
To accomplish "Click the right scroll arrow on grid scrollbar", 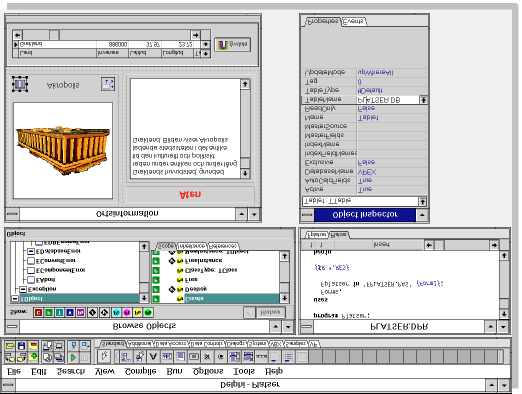I will point(195,35).
